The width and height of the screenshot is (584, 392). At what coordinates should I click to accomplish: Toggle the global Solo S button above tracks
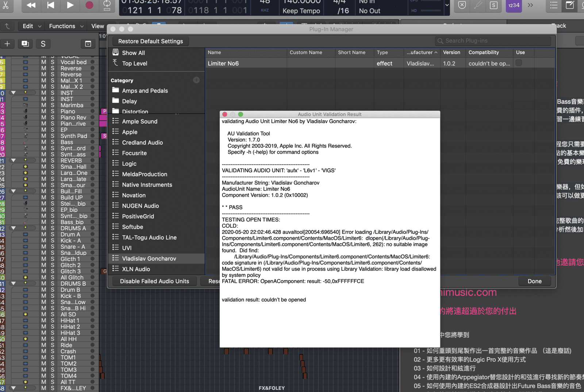(43, 44)
